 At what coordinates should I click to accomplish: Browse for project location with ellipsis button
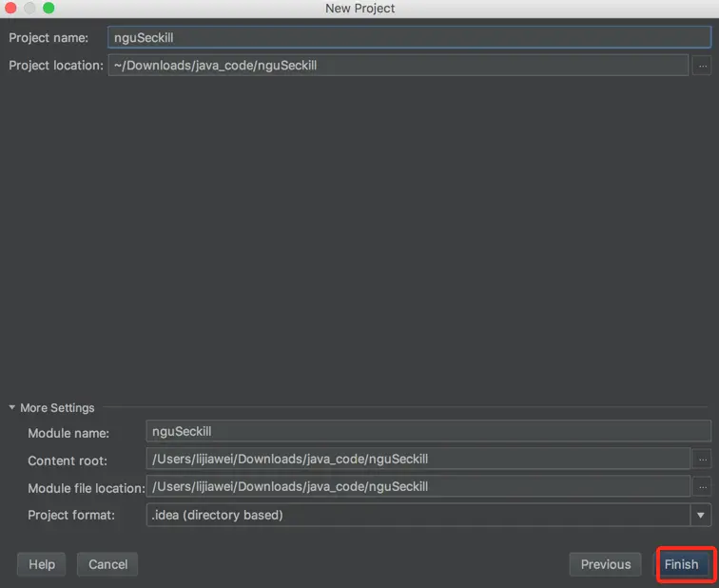pyautogui.click(x=702, y=66)
